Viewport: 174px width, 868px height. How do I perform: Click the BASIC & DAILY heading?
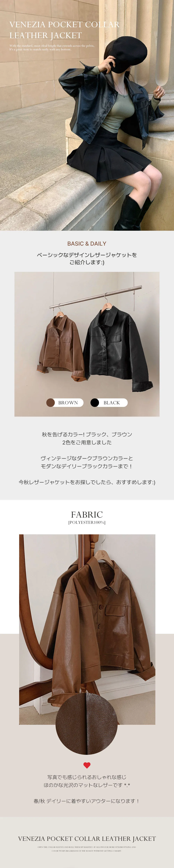click(x=87, y=244)
